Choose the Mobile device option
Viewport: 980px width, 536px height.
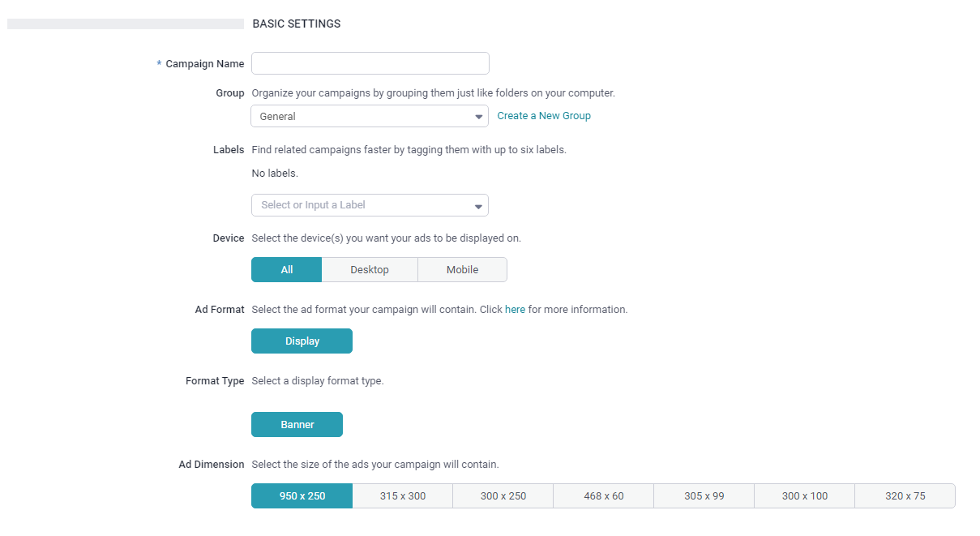click(x=463, y=270)
